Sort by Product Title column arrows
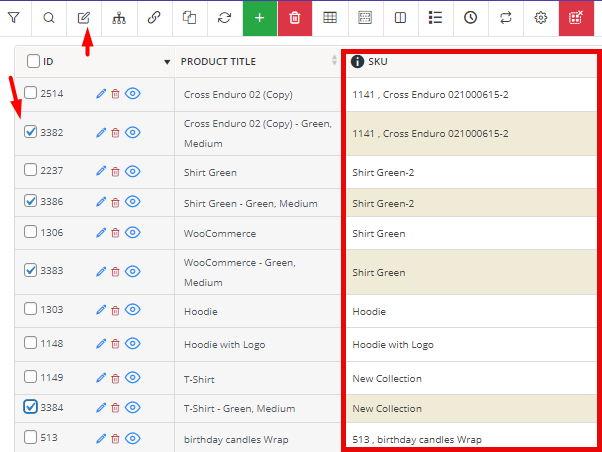Screen dimensions: 602x452 [x=334, y=60]
